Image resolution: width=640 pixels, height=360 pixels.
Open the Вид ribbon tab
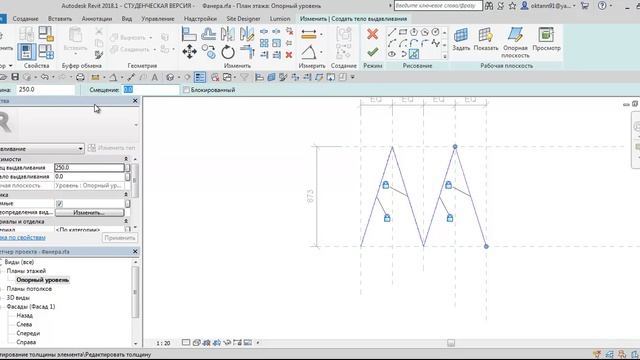coord(127,19)
